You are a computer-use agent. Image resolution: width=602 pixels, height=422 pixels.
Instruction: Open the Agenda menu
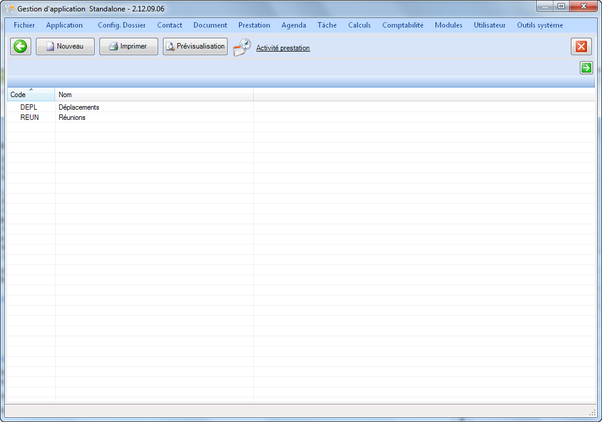tap(294, 25)
